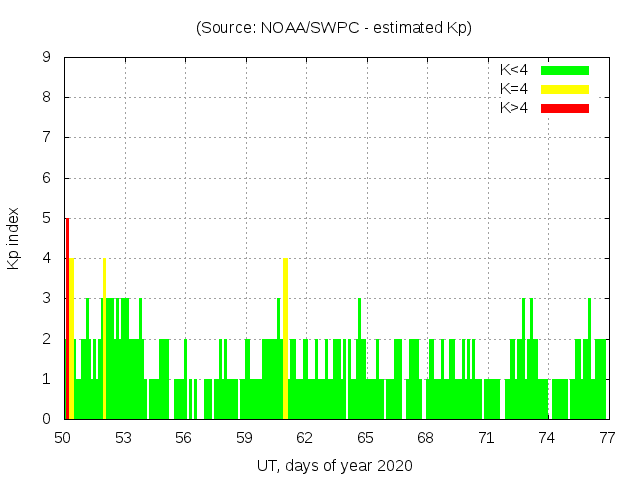Click the green K<4 legend swatch
Screen dimensions: 640x480
565,70
